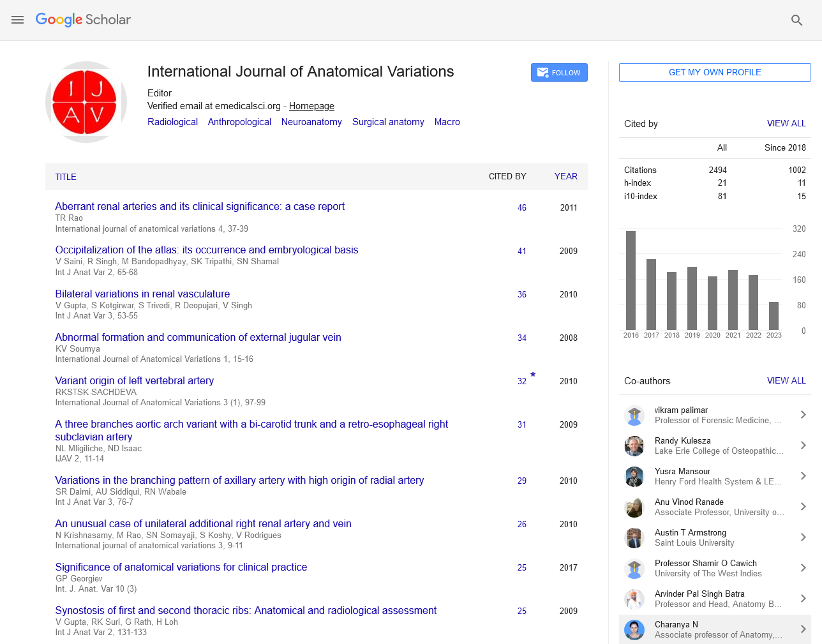This screenshot has width=822, height=644.
Task: Open article Abnormal formation of external jugular vein
Action: tap(198, 337)
